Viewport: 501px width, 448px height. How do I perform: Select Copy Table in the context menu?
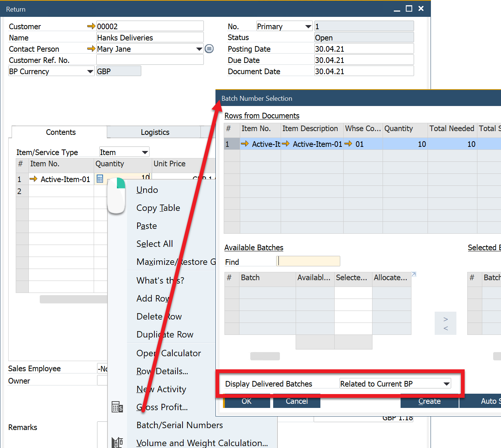click(158, 208)
